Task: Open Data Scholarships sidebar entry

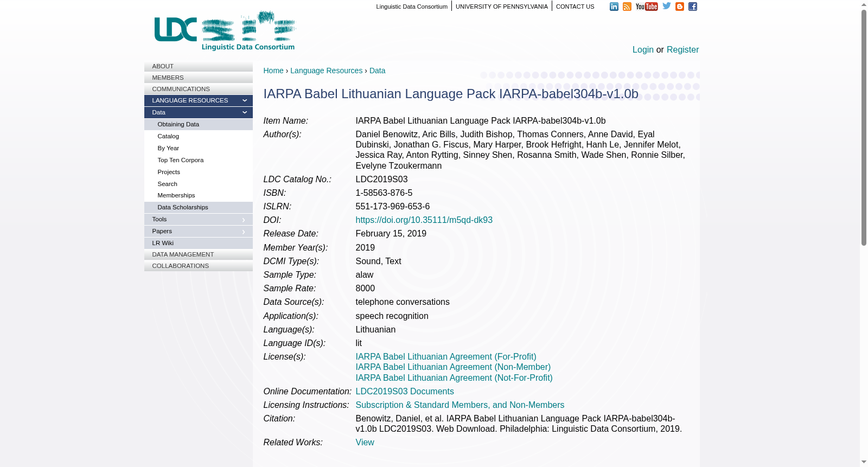Action: (199, 207)
